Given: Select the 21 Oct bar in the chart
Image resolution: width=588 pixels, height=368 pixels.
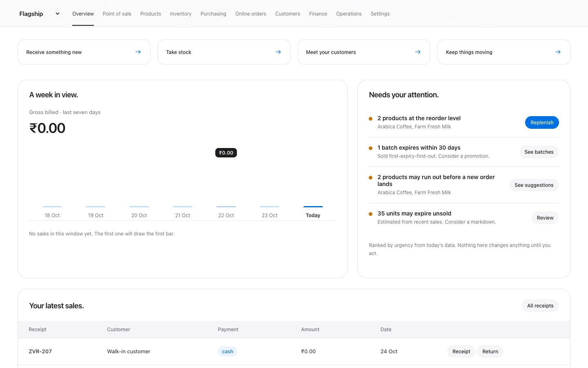Looking at the screenshot, I should click(x=183, y=207).
